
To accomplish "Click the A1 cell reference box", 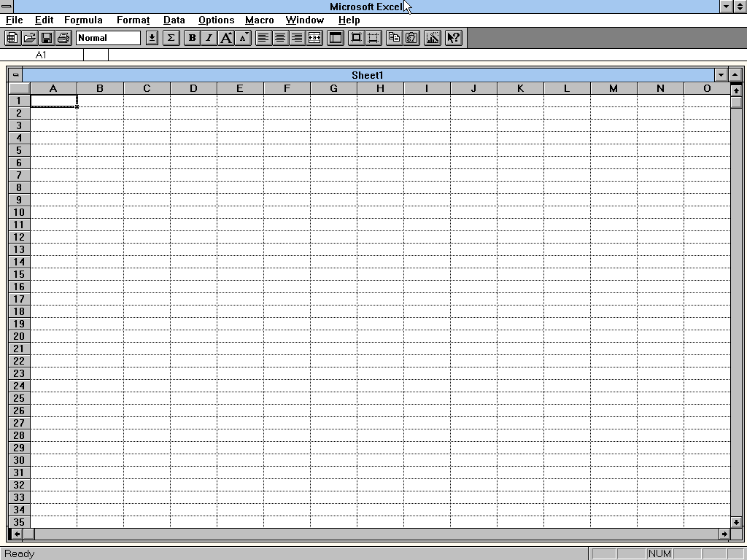I will pyautogui.click(x=42, y=55).
